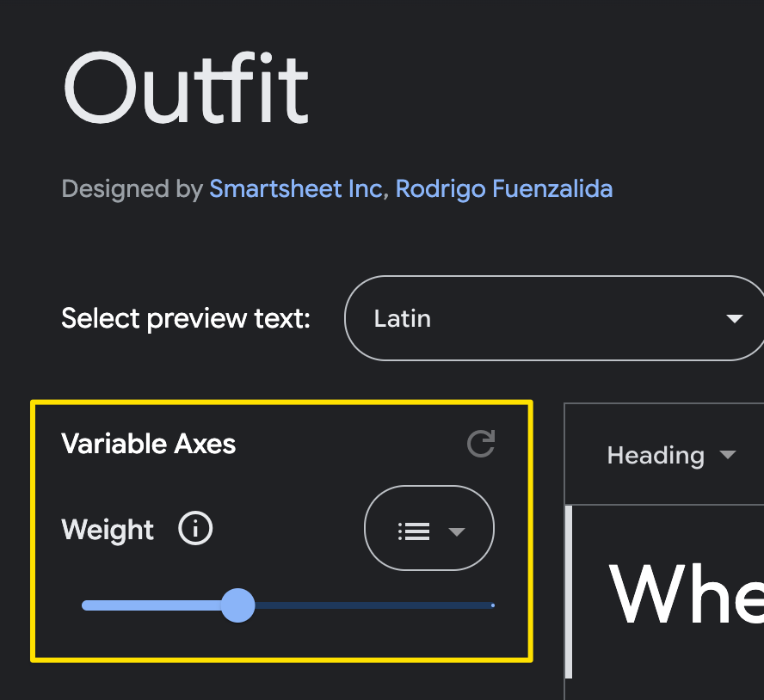Click into the large preview text sample
This screenshot has width=764, height=700.
(x=686, y=593)
